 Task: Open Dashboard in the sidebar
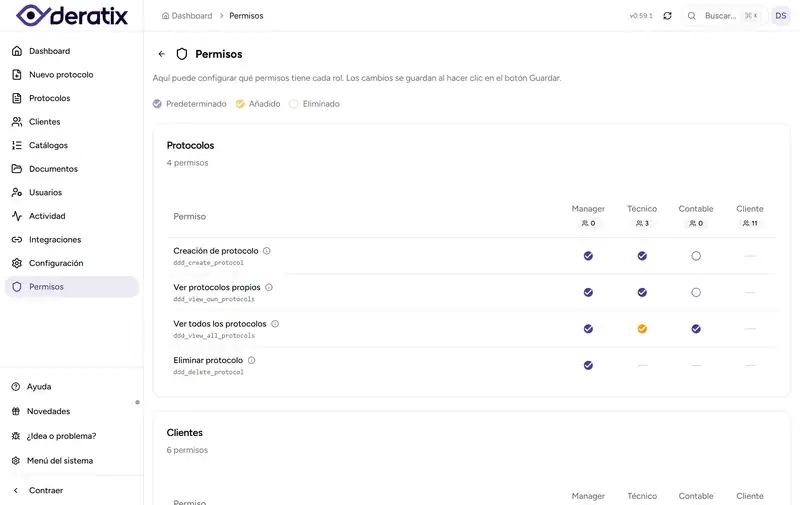[72, 51]
